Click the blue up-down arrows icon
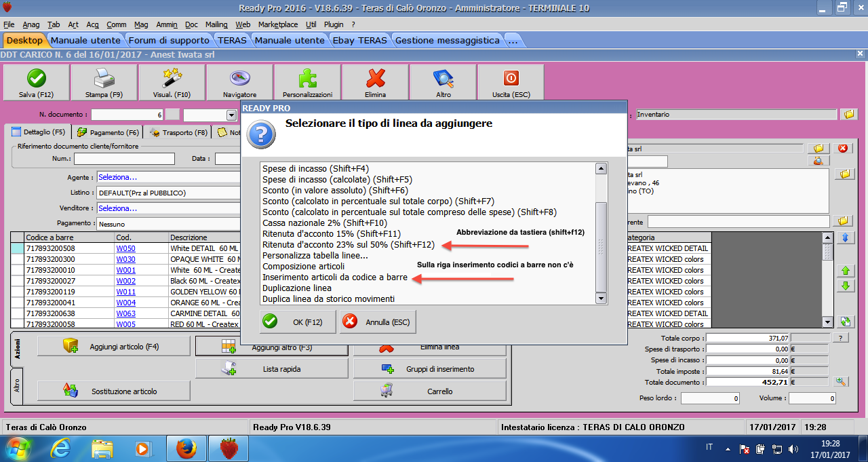This screenshot has width=868, height=462. [x=845, y=237]
